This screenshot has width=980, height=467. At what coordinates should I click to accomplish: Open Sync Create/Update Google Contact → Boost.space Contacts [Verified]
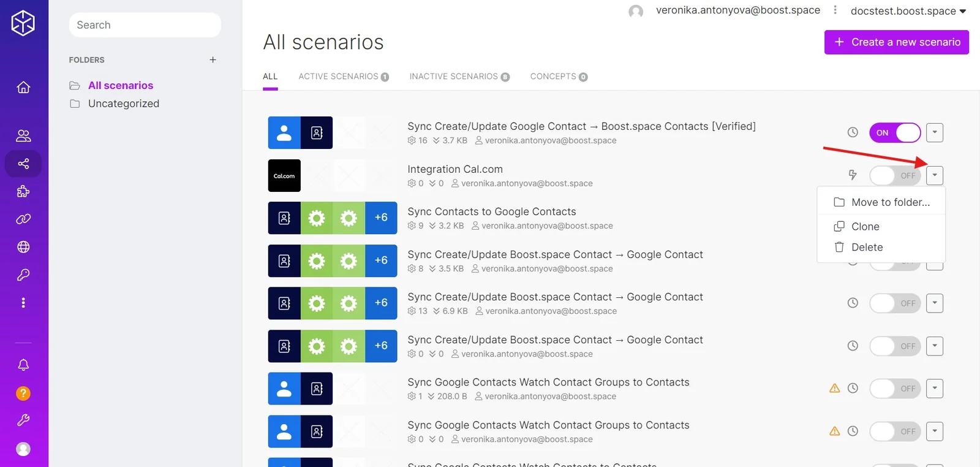click(581, 126)
